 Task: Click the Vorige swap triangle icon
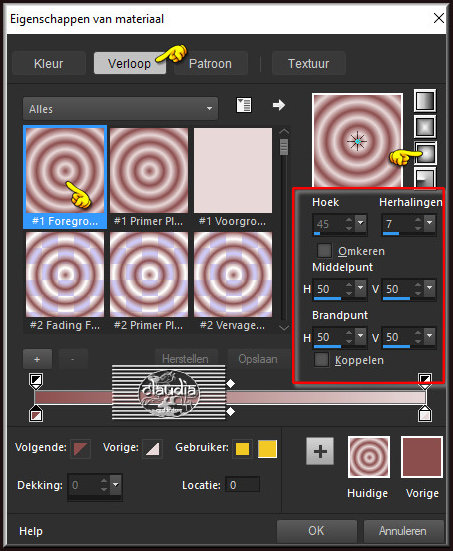(153, 449)
